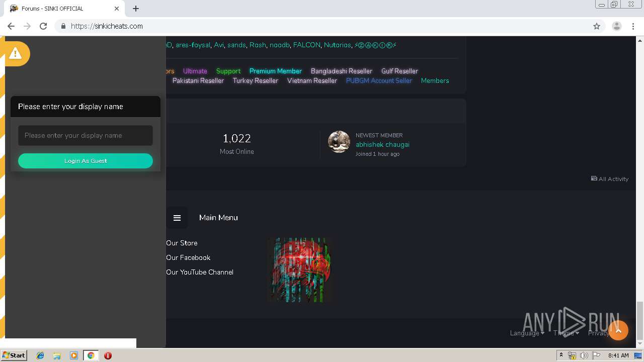Viewport: 644px width, 362px height.
Task: Select the Support group
Action: [228, 71]
